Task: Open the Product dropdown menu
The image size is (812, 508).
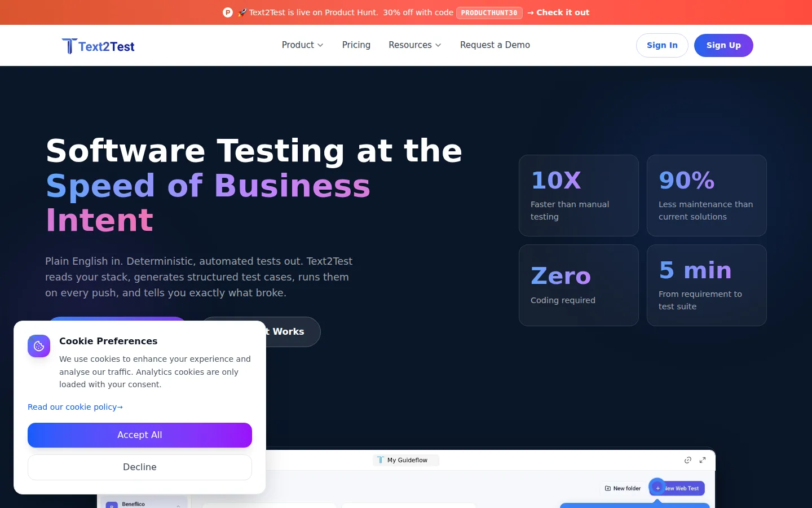Action: click(x=303, y=45)
